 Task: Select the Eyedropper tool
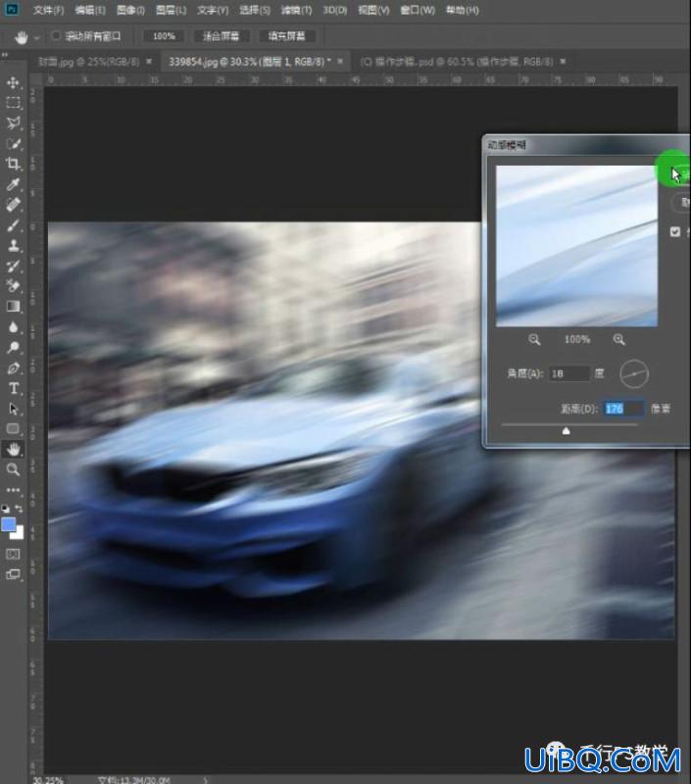[x=13, y=184]
